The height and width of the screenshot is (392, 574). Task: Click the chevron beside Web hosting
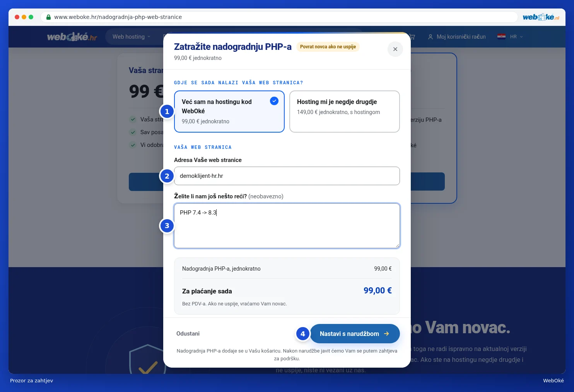coord(149,37)
